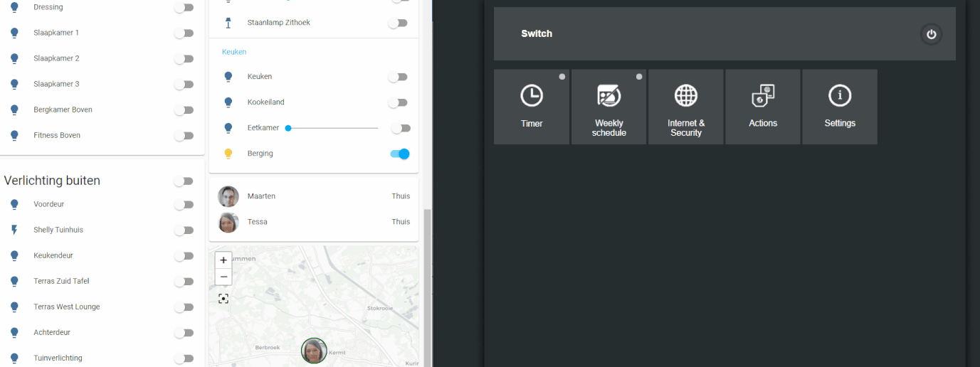
Task: Click Maarten's avatar picture
Action: [228, 196]
